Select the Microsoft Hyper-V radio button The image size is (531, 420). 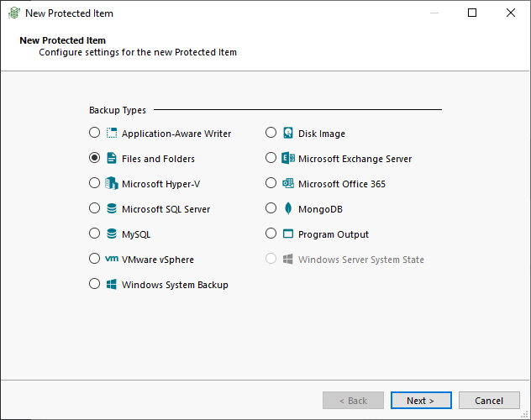pos(94,183)
